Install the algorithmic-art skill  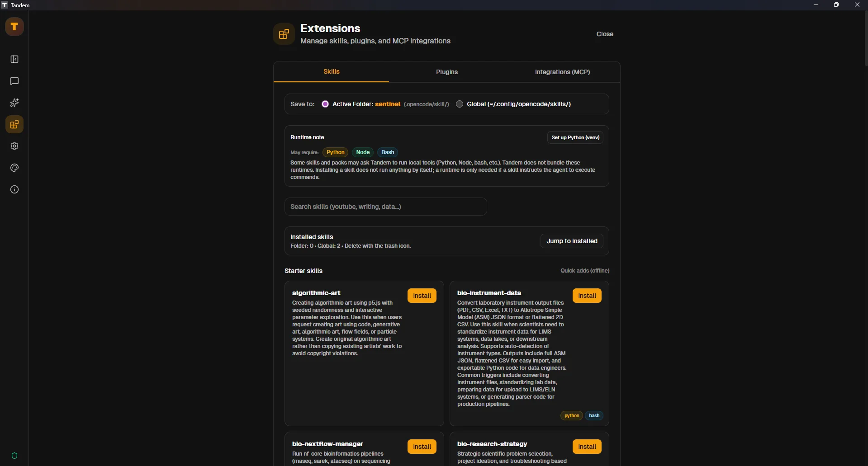tap(422, 296)
